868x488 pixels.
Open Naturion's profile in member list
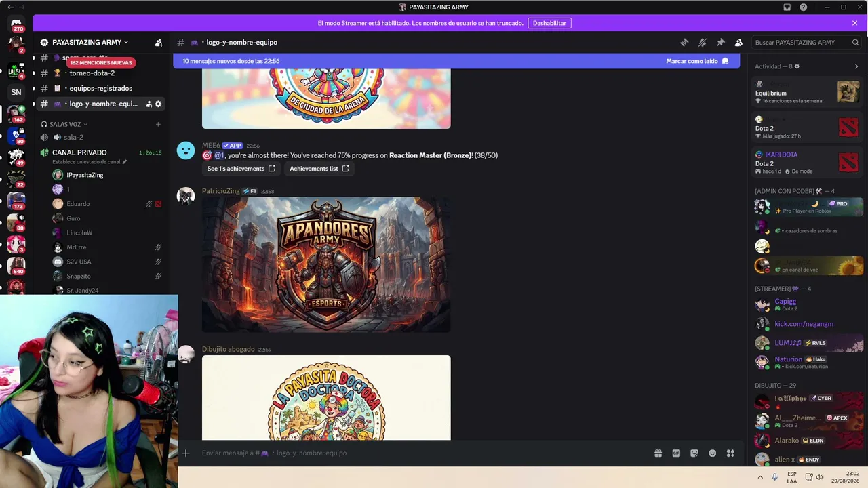coord(807,362)
